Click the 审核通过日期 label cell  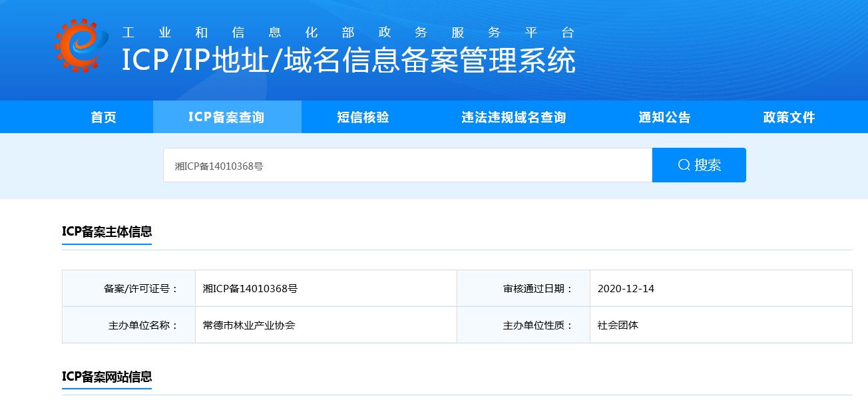pos(537,288)
